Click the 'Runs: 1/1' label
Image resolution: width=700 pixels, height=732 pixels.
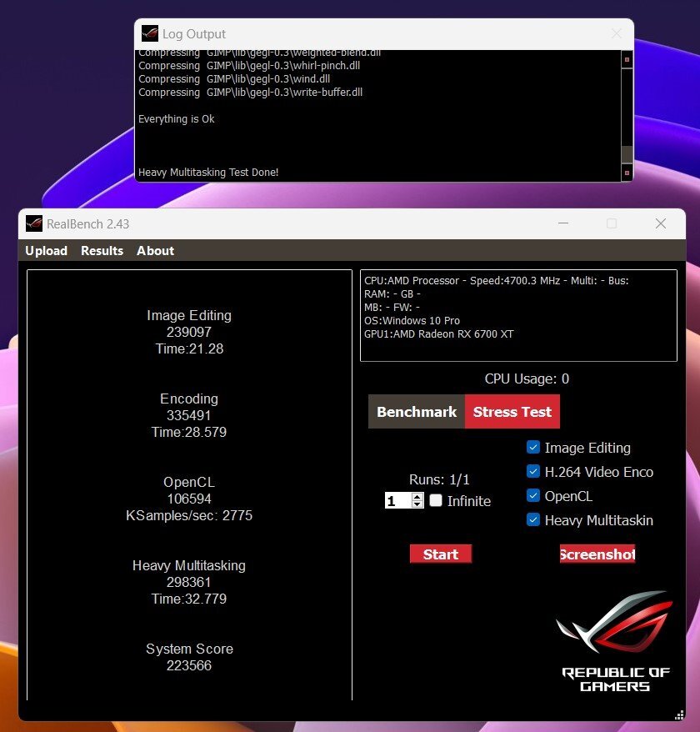click(x=439, y=480)
